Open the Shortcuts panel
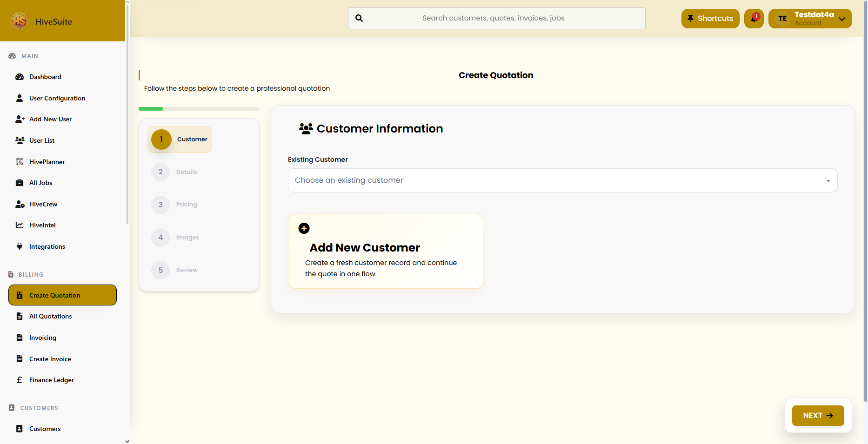Image resolution: width=868 pixels, height=444 pixels. (710, 18)
